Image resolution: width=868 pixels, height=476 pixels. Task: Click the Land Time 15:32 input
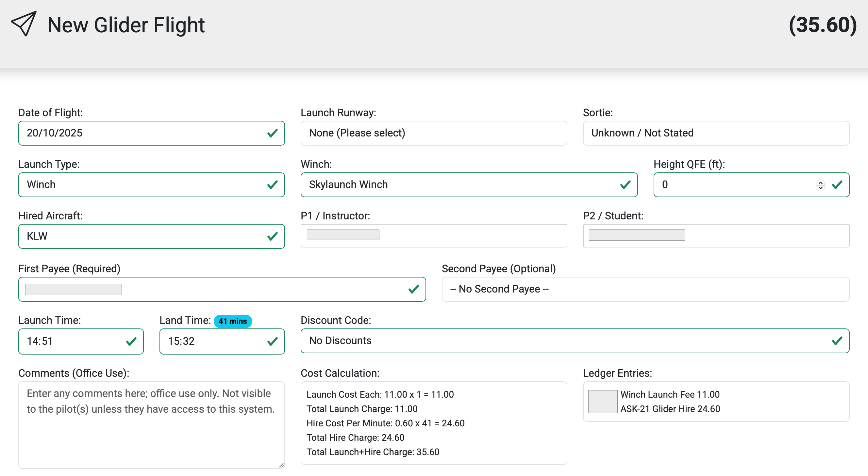pos(202,341)
